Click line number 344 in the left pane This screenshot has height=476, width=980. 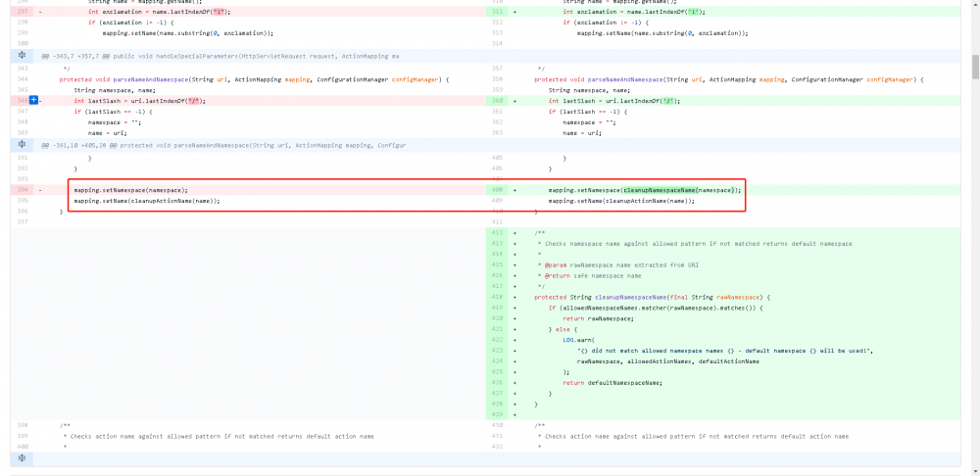coord(23,79)
